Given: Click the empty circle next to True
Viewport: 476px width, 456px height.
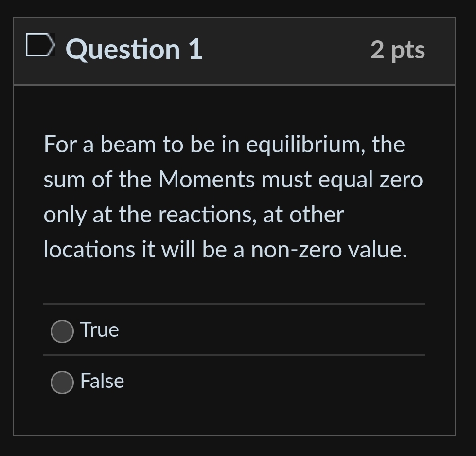Looking at the screenshot, I should pyautogui.click(x=62, y=331).
